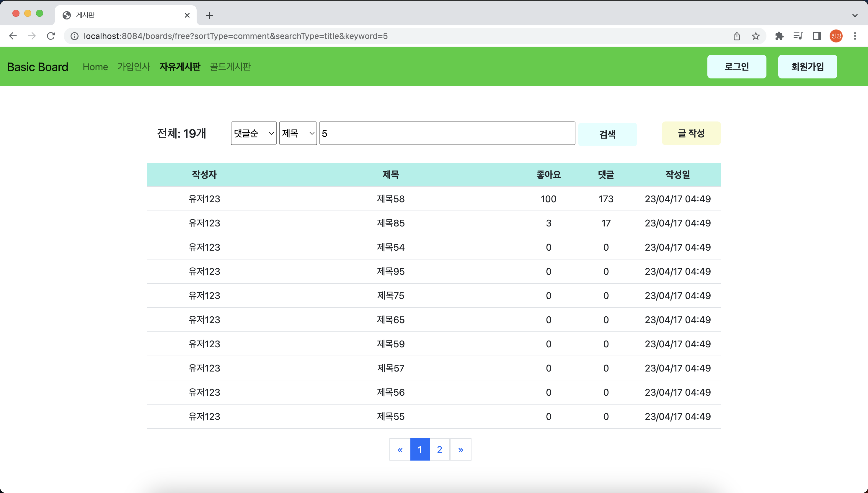Expand the 제목 search type dropdown

[298, 133]
